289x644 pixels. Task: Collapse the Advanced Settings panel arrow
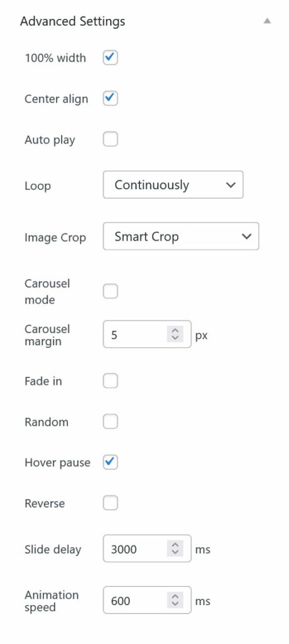point(267,21)
